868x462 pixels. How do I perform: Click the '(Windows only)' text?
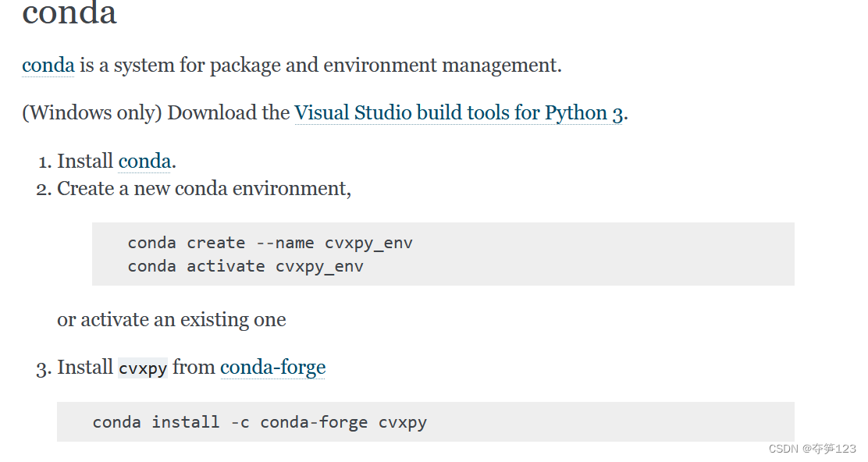coord(92,113)
